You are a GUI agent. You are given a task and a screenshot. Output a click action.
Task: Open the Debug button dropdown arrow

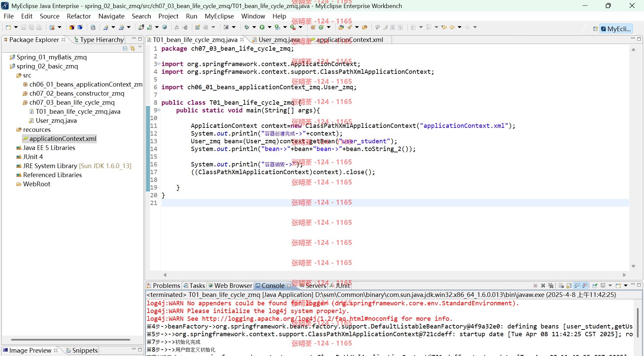click(x=254, y=27)
